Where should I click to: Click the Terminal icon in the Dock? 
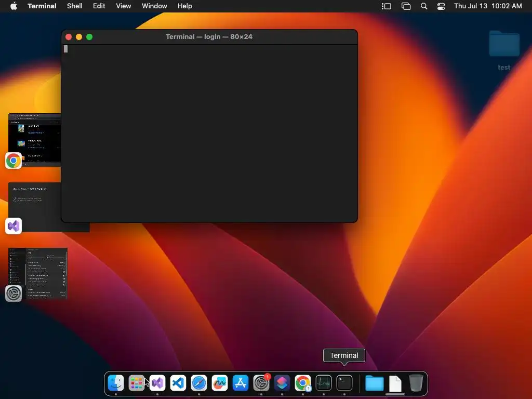coord(344,383)
